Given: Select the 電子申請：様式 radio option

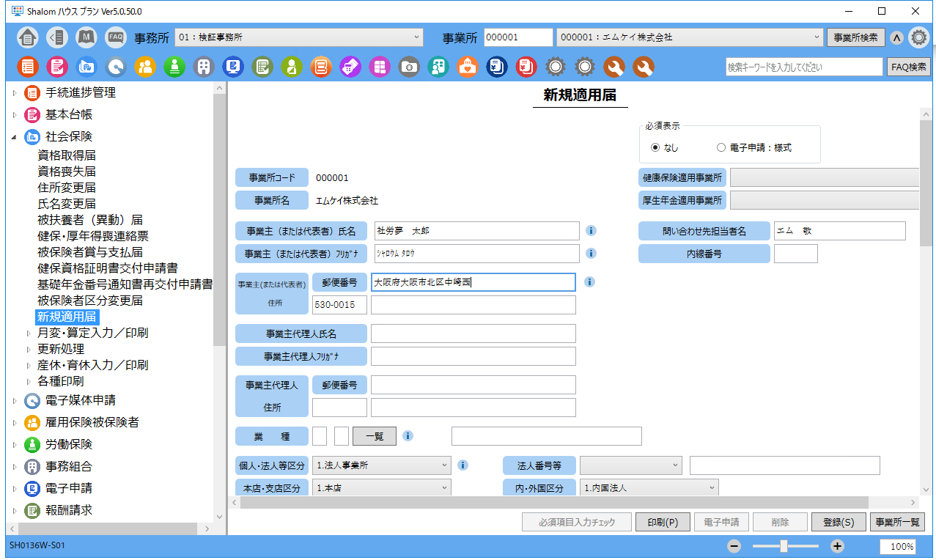Looking at the screenshot, I should point(721,147).
